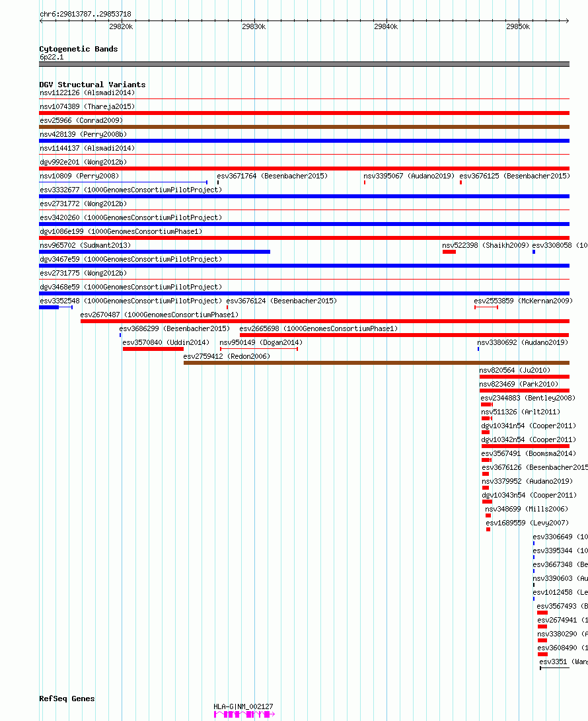588x721 pixels.
Task: Click the HLA-G|NM_002127 gene label
Action: point(243,706)
